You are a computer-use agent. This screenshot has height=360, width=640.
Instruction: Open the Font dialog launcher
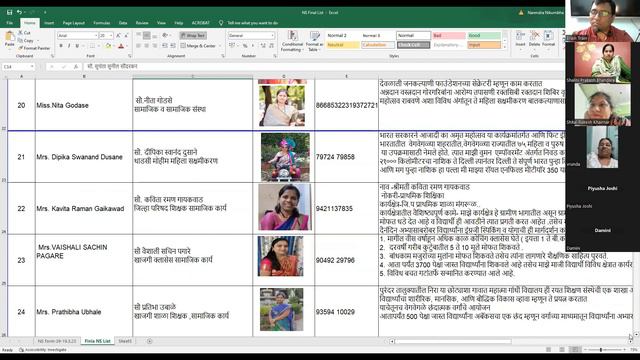129,56
